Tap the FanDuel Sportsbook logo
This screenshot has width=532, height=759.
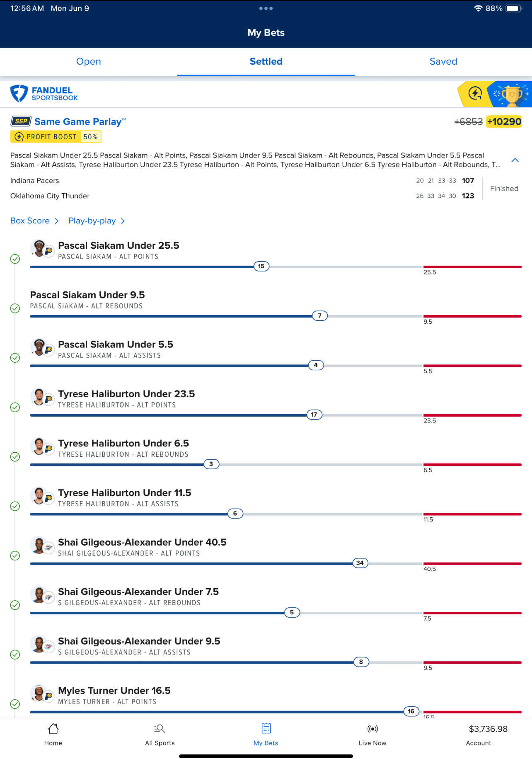tap(44, 94)
